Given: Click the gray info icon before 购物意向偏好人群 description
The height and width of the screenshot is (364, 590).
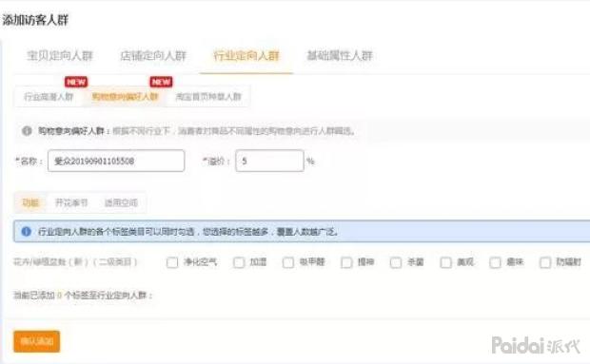Looking at the screenshot, I should point(27,131).
